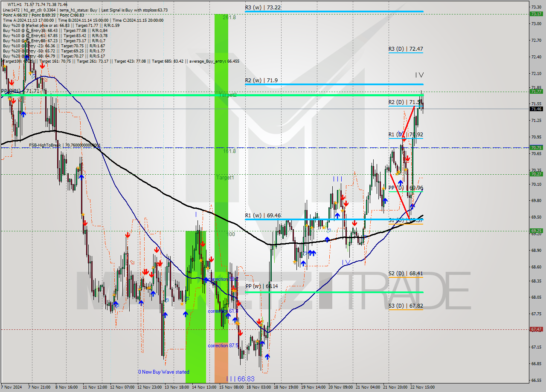Select the '15 Nov 08:00' time label
Viewport: 546px width, 392px height.
pos(231,387)
